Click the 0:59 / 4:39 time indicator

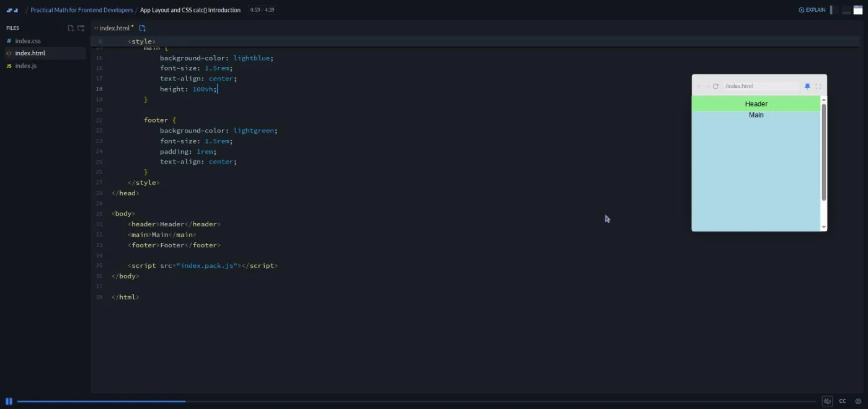262,10
